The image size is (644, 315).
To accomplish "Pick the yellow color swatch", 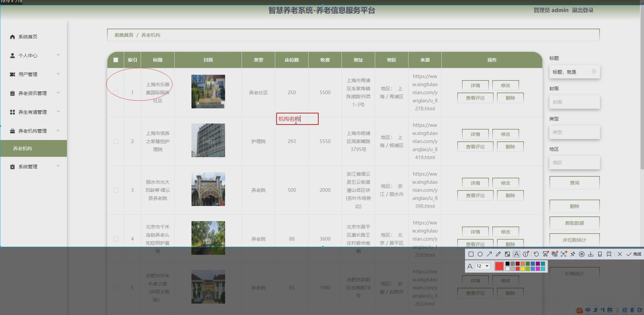I will pyautogui.click(x=523, y=269).
